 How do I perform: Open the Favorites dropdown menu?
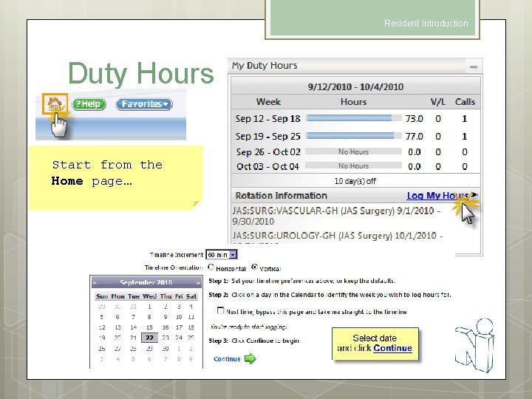pyautogui.click(x=144, y=104)
